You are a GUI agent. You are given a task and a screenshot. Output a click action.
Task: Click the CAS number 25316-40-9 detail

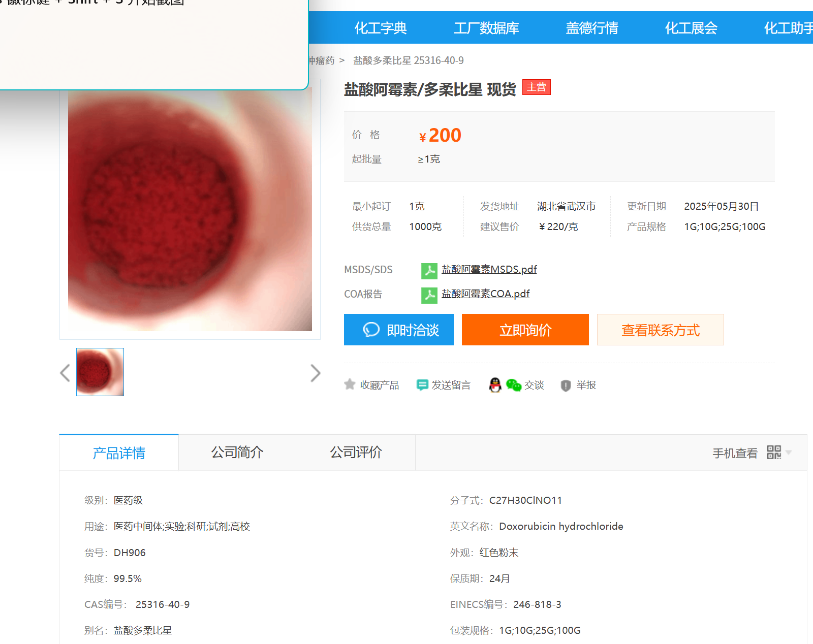pyautogui.click(x=163, y=604)
